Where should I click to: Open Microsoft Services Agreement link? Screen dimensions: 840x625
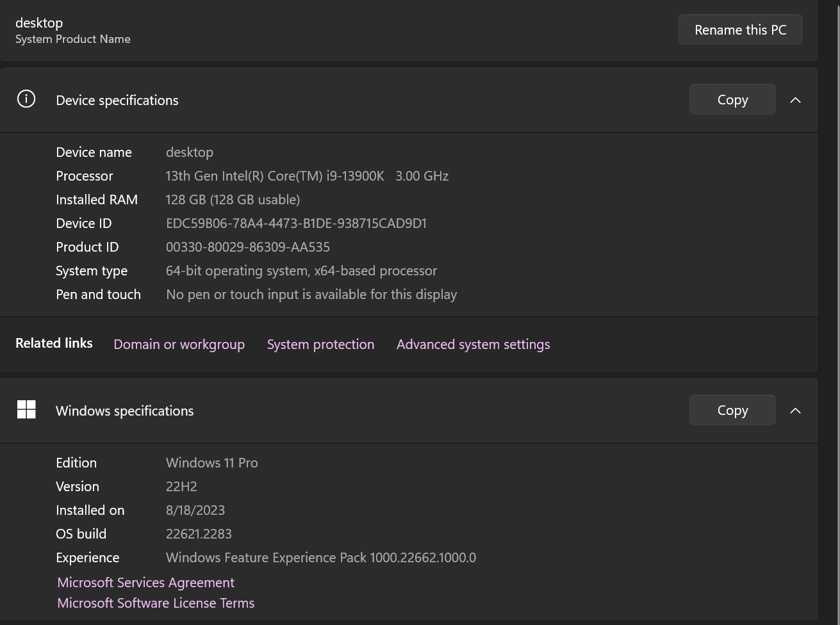point(145,583)
